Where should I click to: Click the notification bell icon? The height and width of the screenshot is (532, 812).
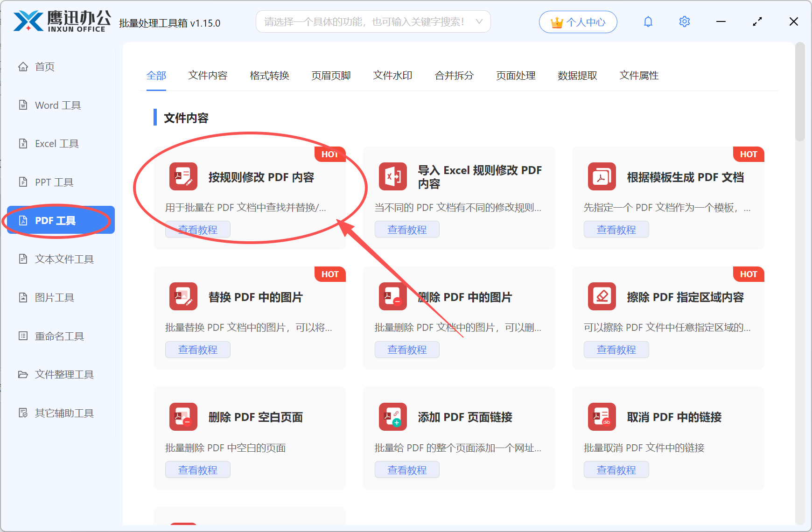coord(648,21)
